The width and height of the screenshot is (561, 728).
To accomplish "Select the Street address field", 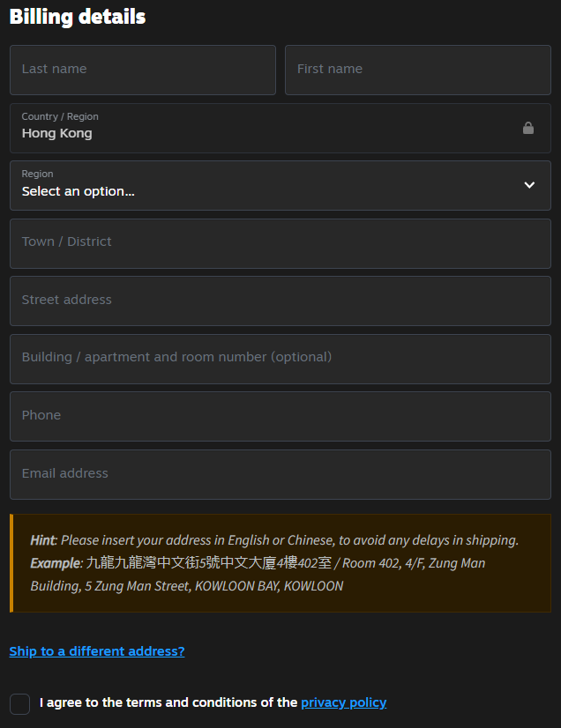I will click(280, 301).
